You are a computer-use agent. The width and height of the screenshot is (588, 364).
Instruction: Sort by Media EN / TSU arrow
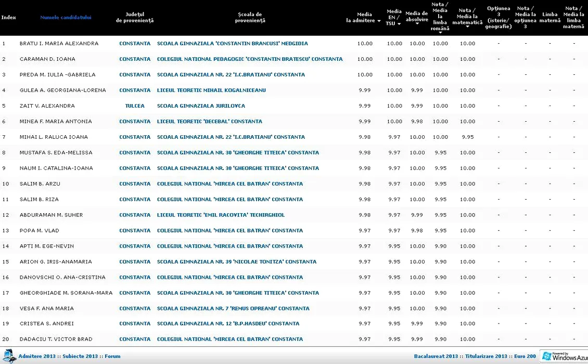tap(399, 24)
